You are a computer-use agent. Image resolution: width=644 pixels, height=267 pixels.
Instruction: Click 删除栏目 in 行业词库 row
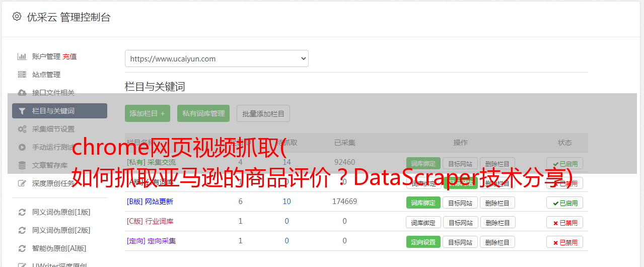coord(497,222)
